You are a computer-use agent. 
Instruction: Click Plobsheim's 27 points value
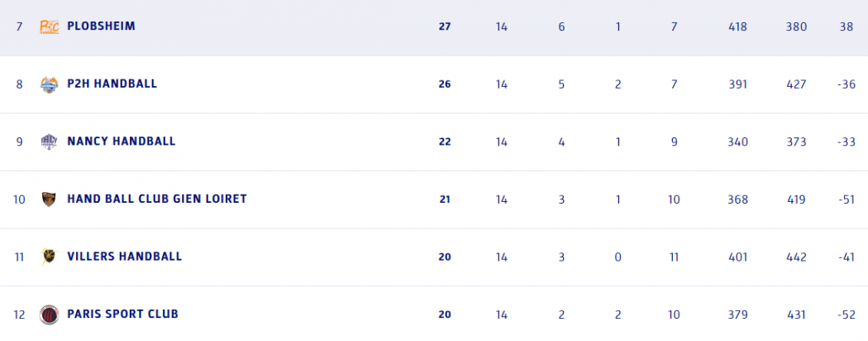[445, 26]
